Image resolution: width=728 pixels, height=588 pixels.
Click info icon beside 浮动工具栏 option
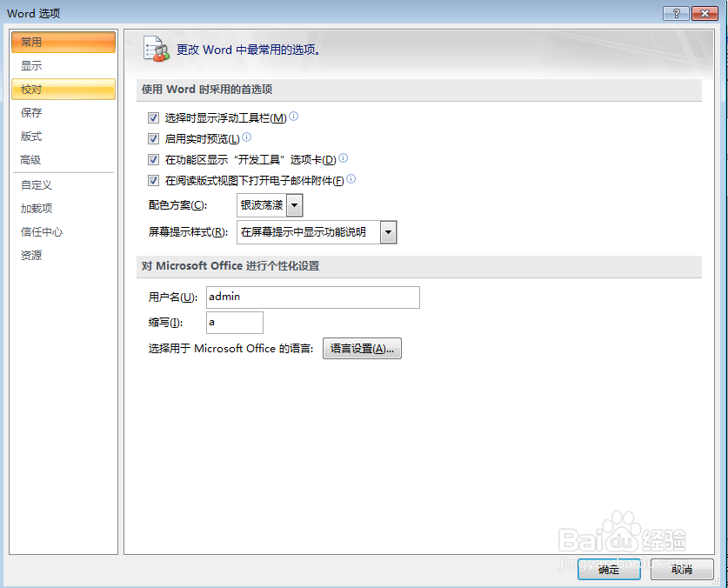(293, 116)
